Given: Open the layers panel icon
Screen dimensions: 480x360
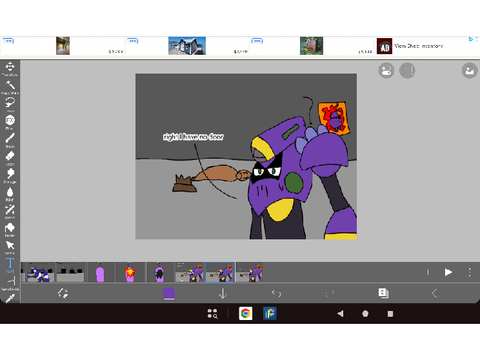Looking at the screenshot, I should point(383,293).
